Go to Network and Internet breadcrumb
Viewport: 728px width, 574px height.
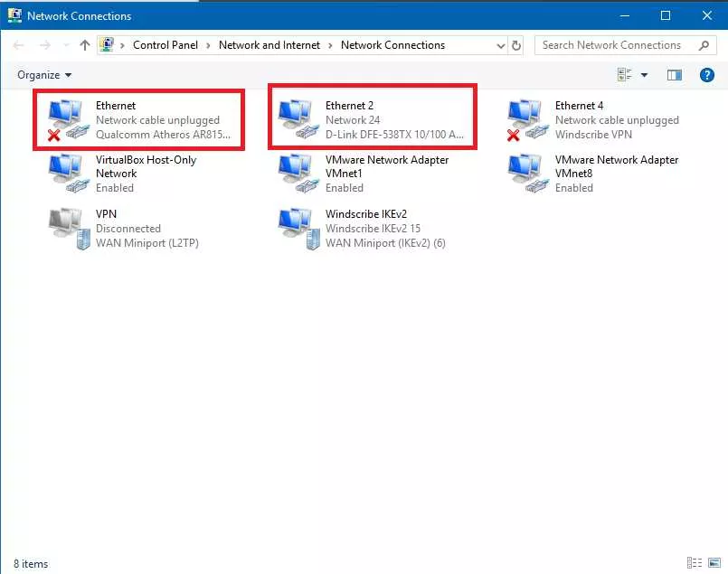pos(269,45)
